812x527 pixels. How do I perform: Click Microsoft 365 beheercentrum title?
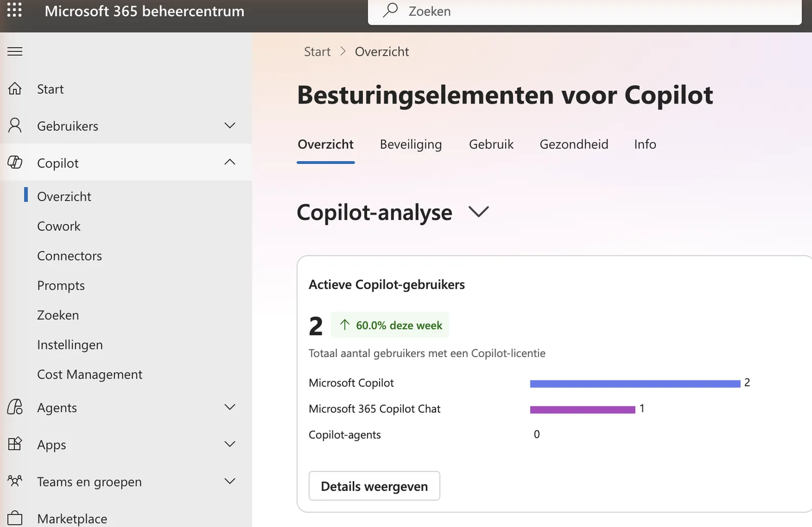click(145, 11)
